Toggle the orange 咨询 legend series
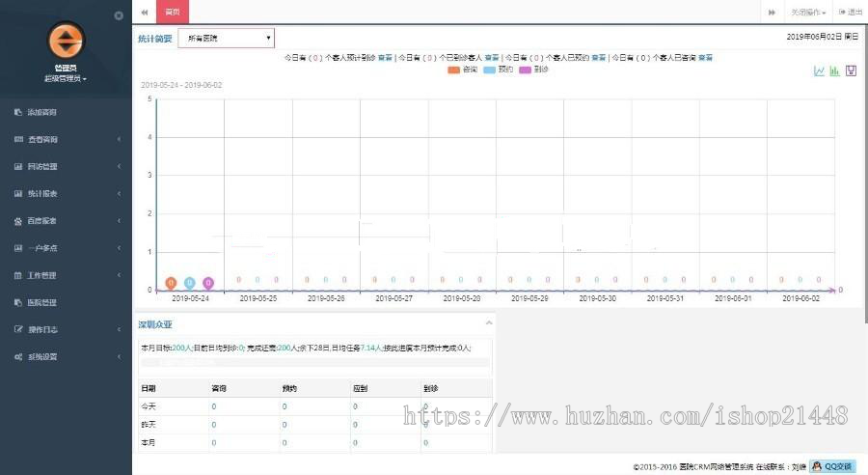The width and height of the screenshot is (868, 475). tap(462, 70)
